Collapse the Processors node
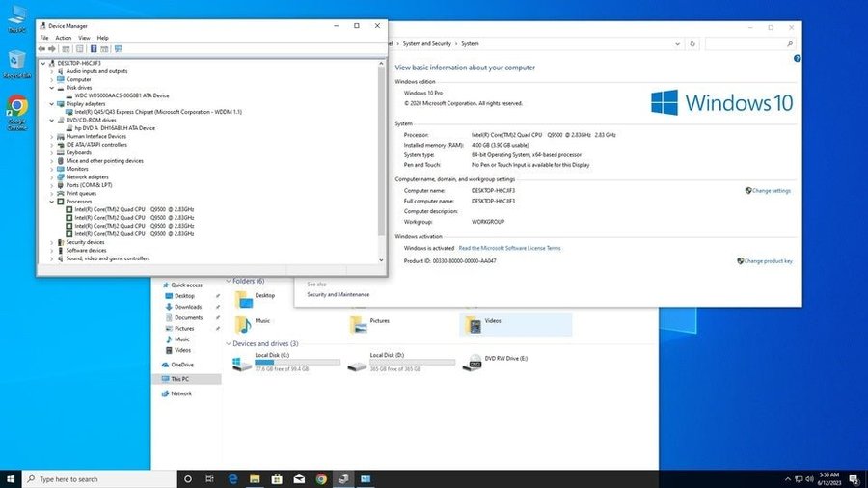This screenshot has height=488, width=868. click(51, 202)
